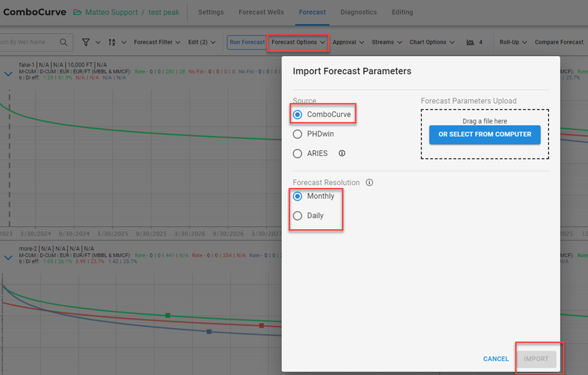Click the Import Forecast Parameters title
Image resolution: width=588 pixels, height=375 pixels.
(352, 71)
